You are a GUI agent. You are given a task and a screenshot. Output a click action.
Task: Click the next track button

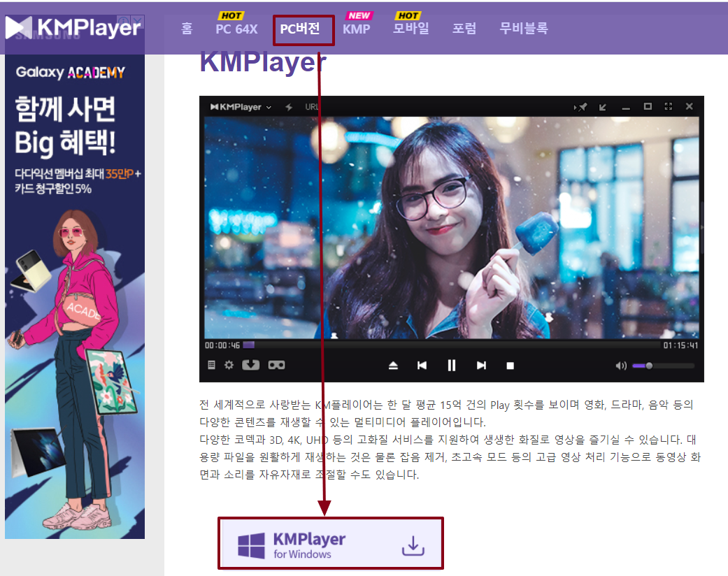coord(481,366)
